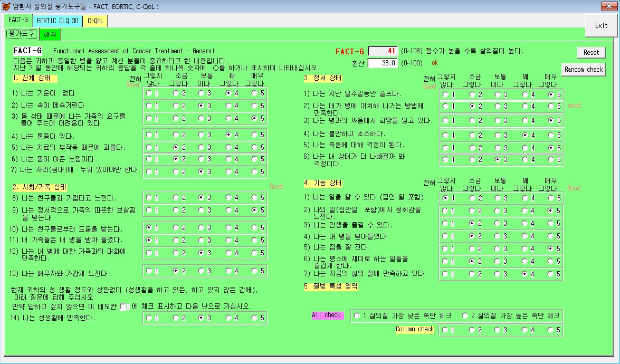Pick 4 for 나는 내 병에 대한 가족과의 대화에
This screenshot has width=620, height=364.
(x=229, y=253)
